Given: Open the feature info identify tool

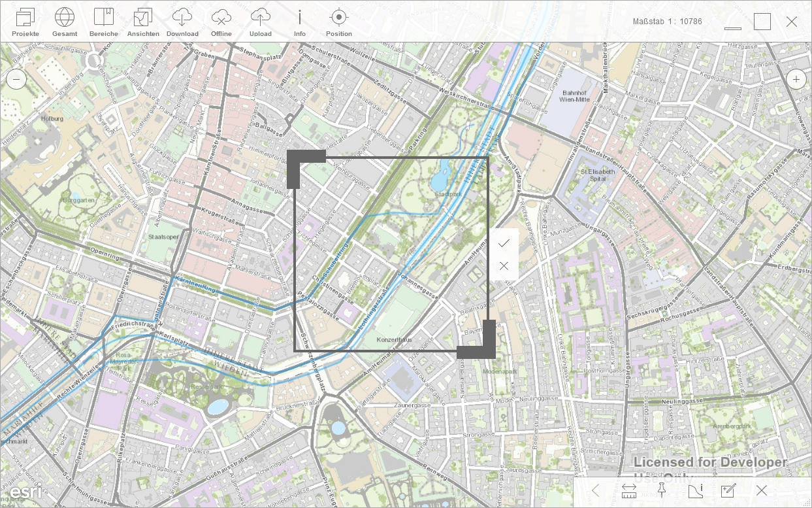Looking at the screenshot, I should click(695, 490).
